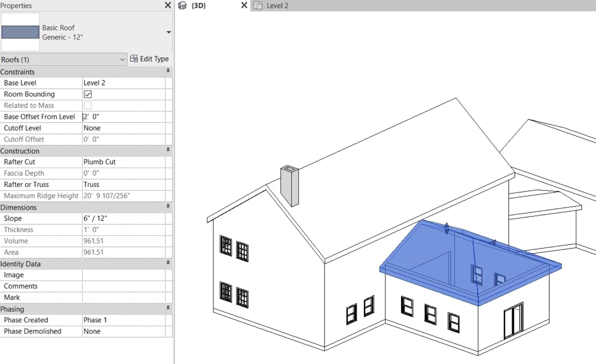
Task: Open the roof type selector dropdown
Action: (169, 32)
